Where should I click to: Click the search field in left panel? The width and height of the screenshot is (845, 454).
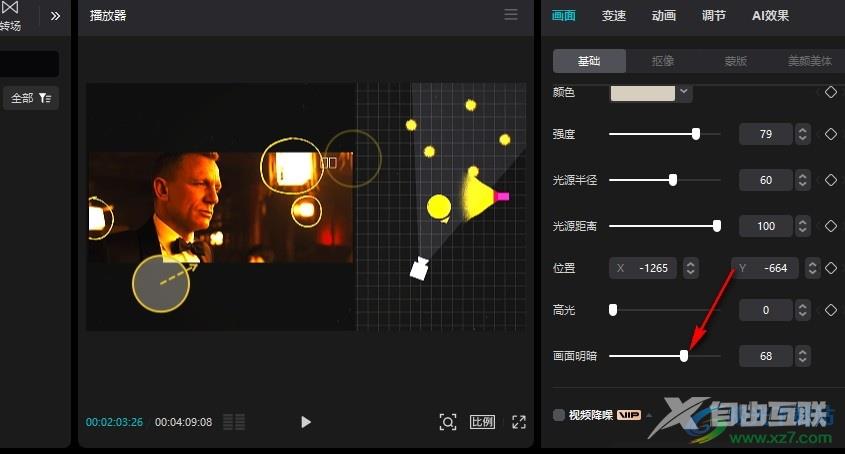(x=29, y=64)
